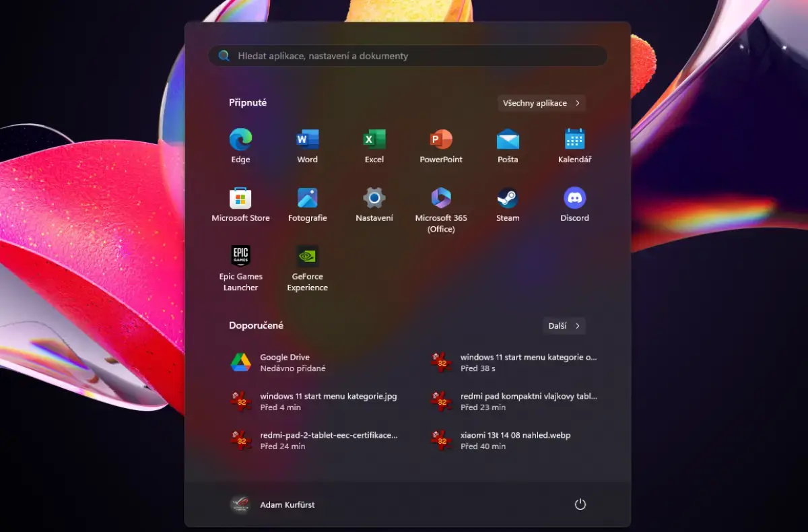The image size is (808, 532).
Task: Click the Google Drive icon
Action: 241,362
